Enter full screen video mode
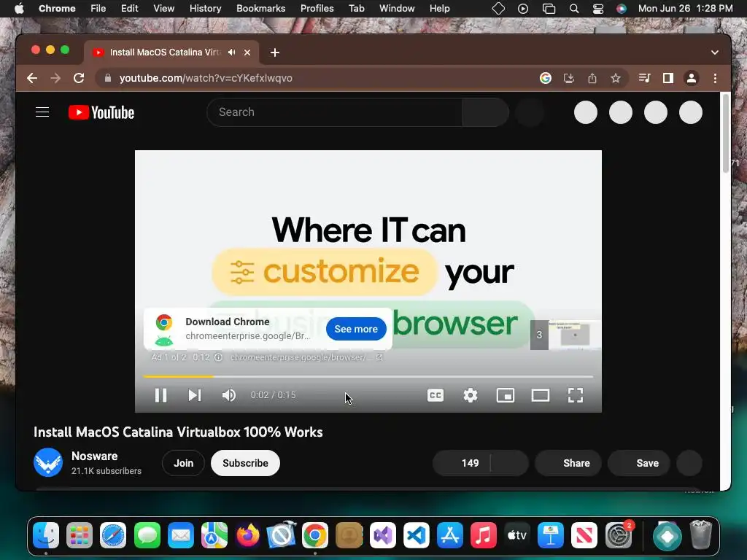 point(576,395)
